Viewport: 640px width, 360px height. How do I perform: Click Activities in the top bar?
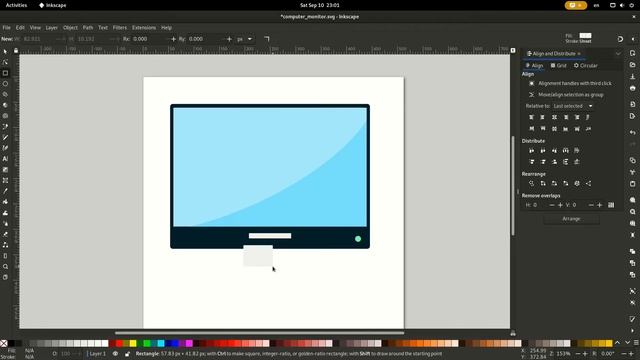click(16, 5)
